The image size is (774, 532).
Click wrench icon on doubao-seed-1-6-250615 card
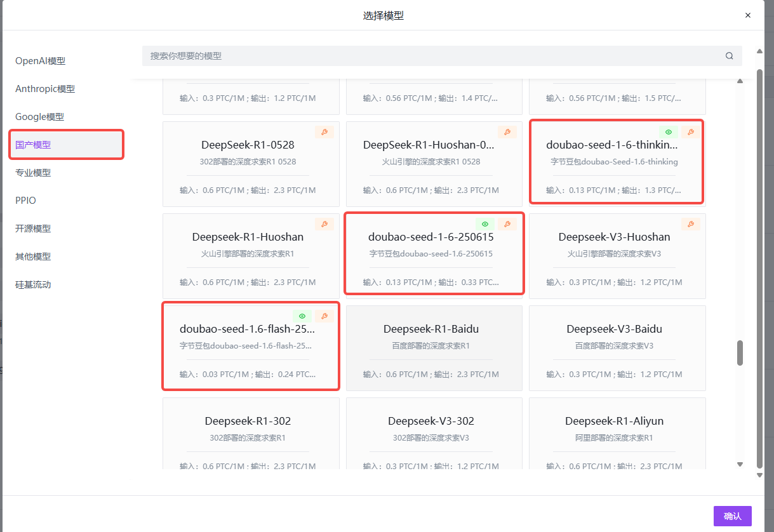(507, 224)
